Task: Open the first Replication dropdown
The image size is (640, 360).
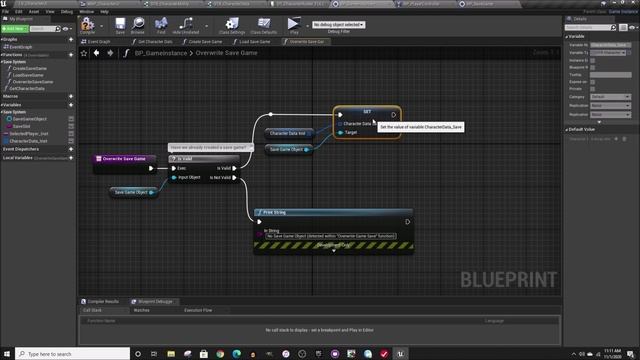Action: pyautogui.click(x=611, y=106)
